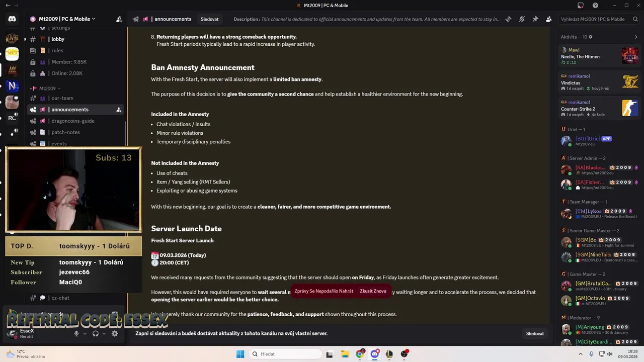
Task: Open [M]Ariyoung member profile
Action: coord(599,329)
